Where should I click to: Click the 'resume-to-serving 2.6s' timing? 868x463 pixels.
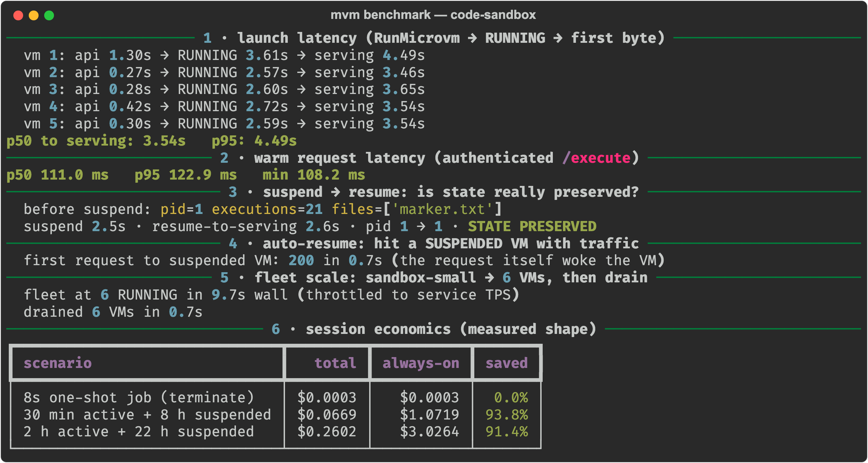point(246,227)
